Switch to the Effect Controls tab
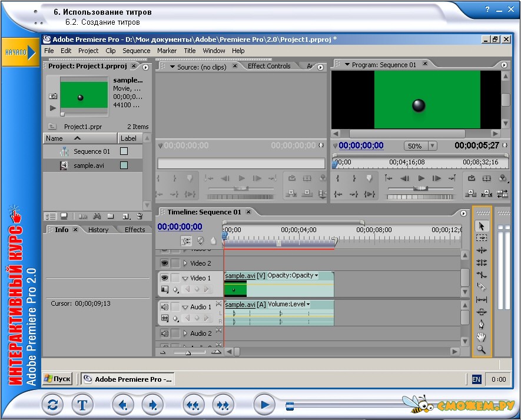521x420 pixels. [x=269, y=66]
